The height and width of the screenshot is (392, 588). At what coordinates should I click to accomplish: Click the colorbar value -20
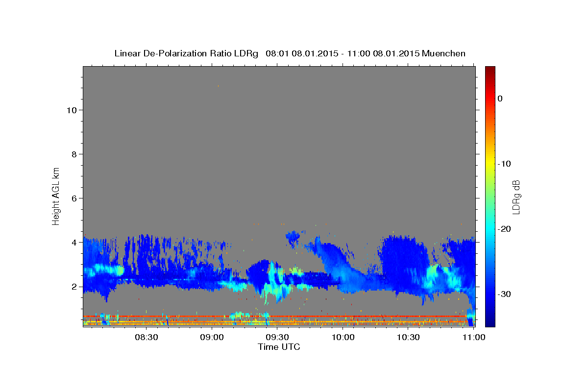pyautogui.click(x=503, y=229)
